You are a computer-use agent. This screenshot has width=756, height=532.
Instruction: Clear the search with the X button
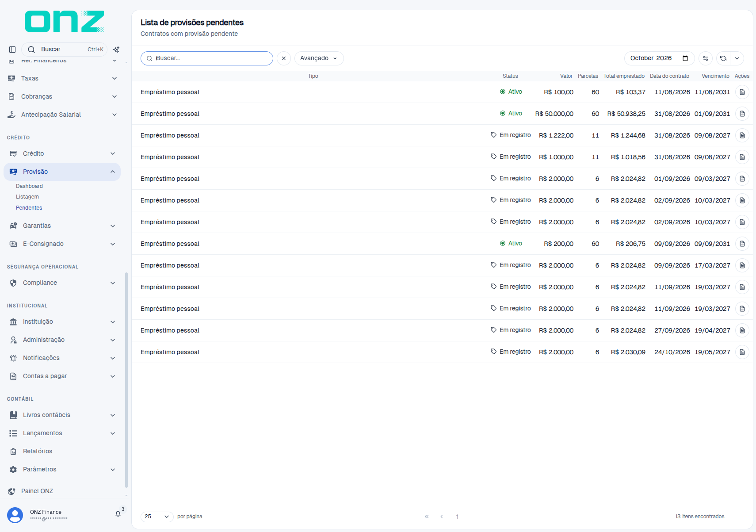[284, 58]
